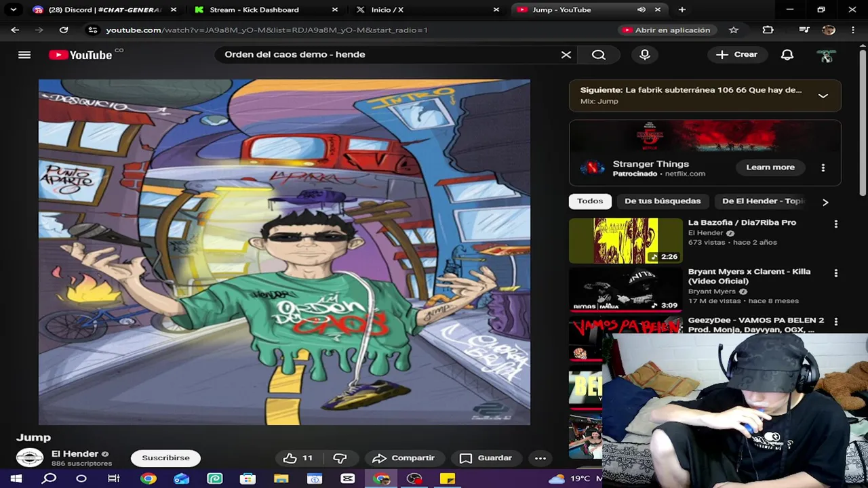Bookmark this page with star icon
This screenshot has width=868, height=488.
click(x=733, y=30)
